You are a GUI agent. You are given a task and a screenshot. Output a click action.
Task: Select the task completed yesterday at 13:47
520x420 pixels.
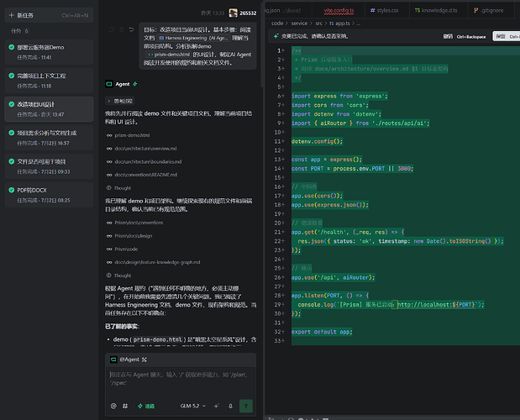[x=49, y=109]
